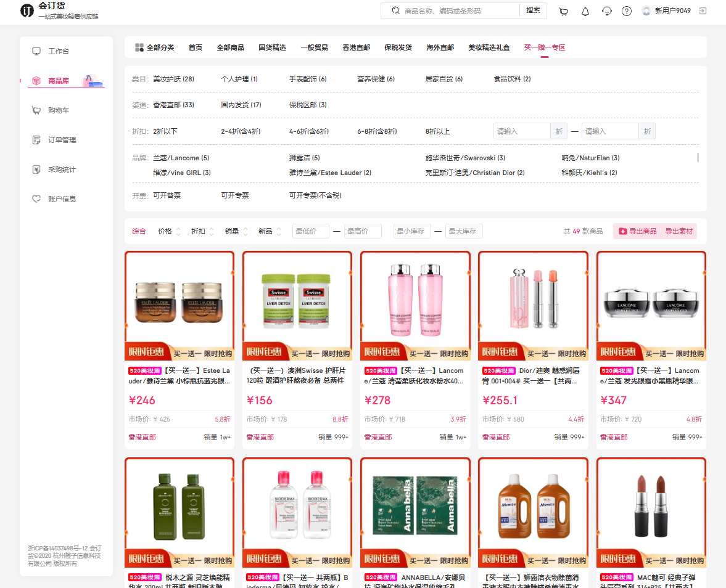Open notifications bell icon
Viewport: 726px width, 588px height.
(x=585, y=12)
